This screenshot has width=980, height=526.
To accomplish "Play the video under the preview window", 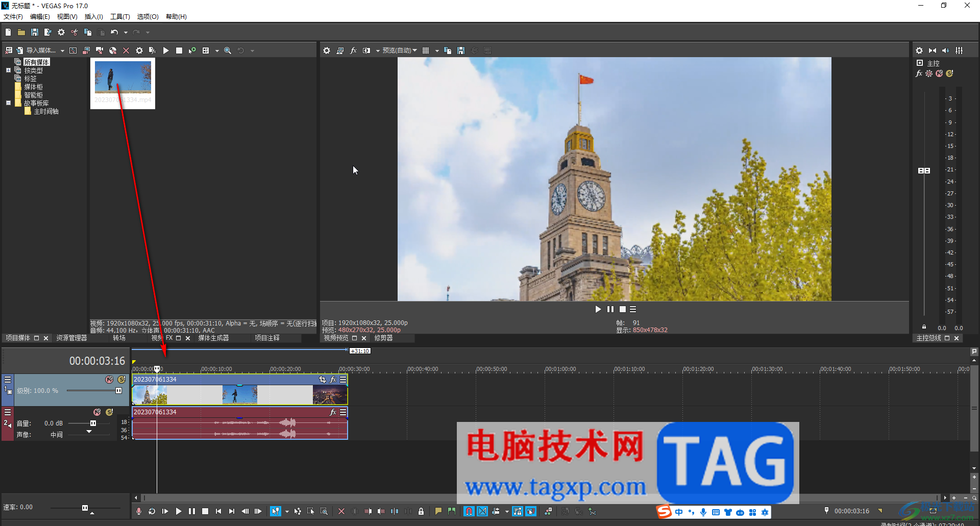I will click(x=598, y=309).
